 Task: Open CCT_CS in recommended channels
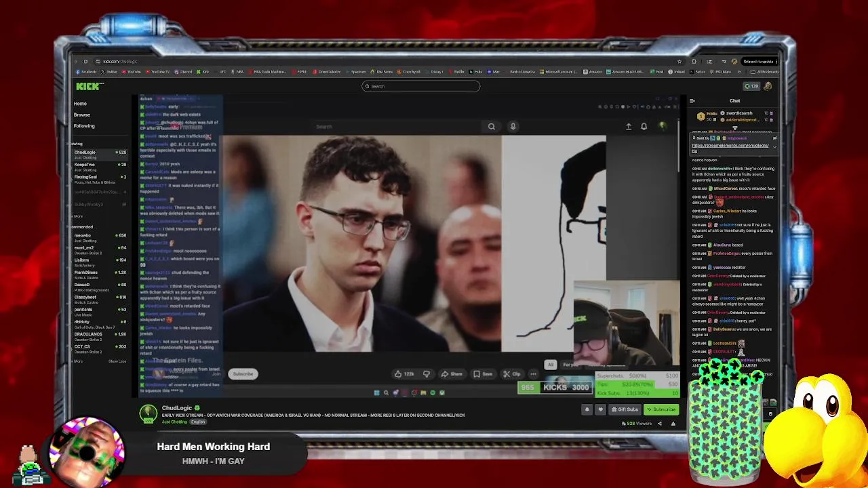click(100, 348)
